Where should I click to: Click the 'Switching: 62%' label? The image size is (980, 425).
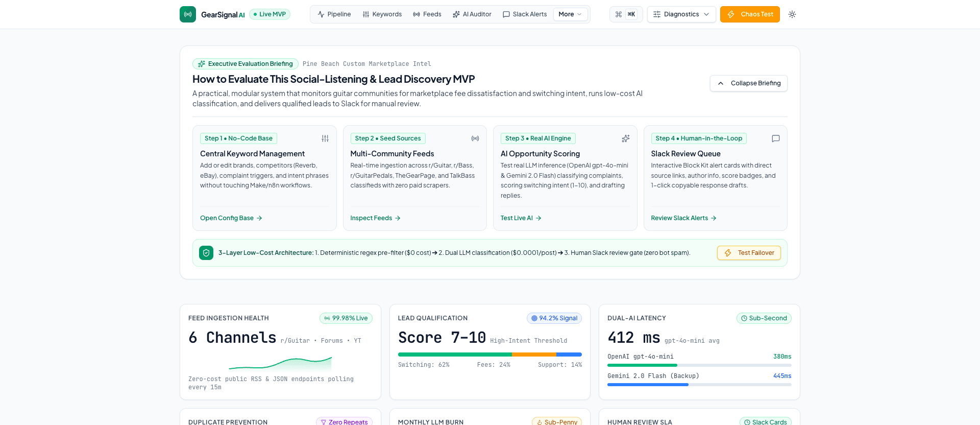click(x=424, y=365)
